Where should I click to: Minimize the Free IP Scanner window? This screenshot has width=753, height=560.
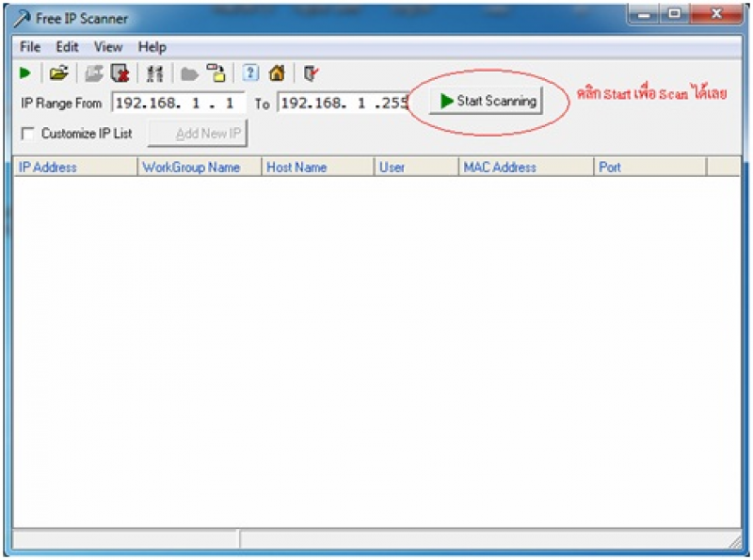(x=644, y=15)
